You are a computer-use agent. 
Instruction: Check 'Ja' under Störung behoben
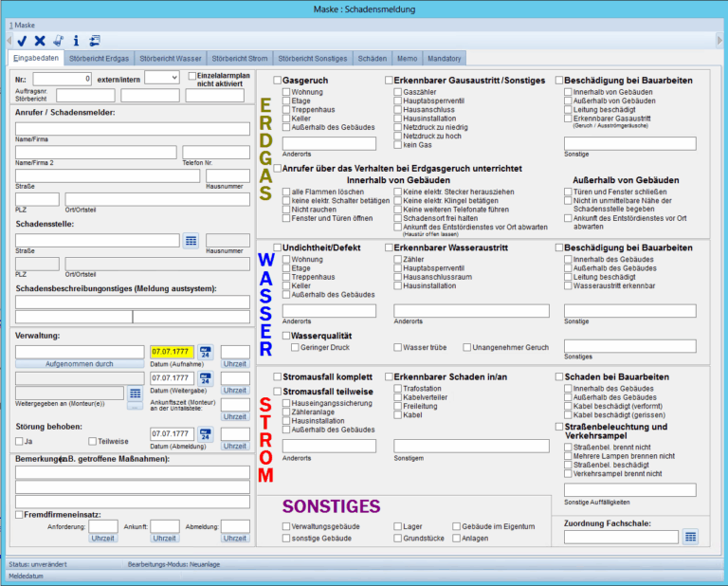[x=19, y=441]
